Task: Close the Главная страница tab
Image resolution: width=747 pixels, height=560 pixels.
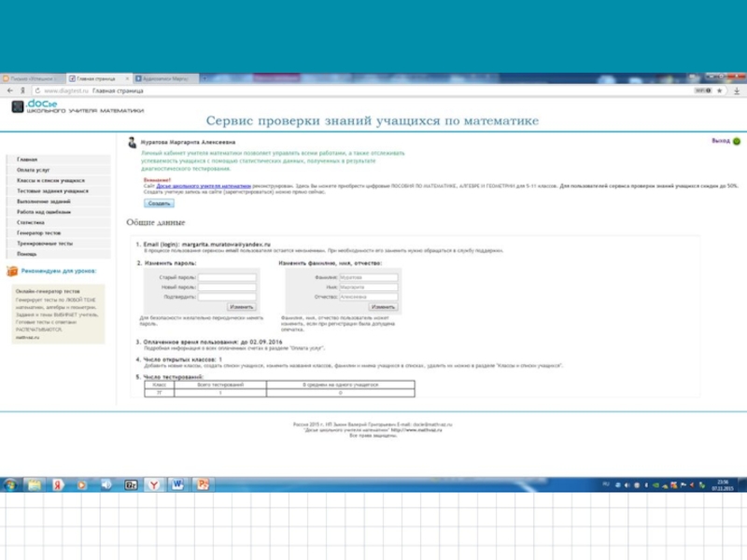Action: pos(127,78)
